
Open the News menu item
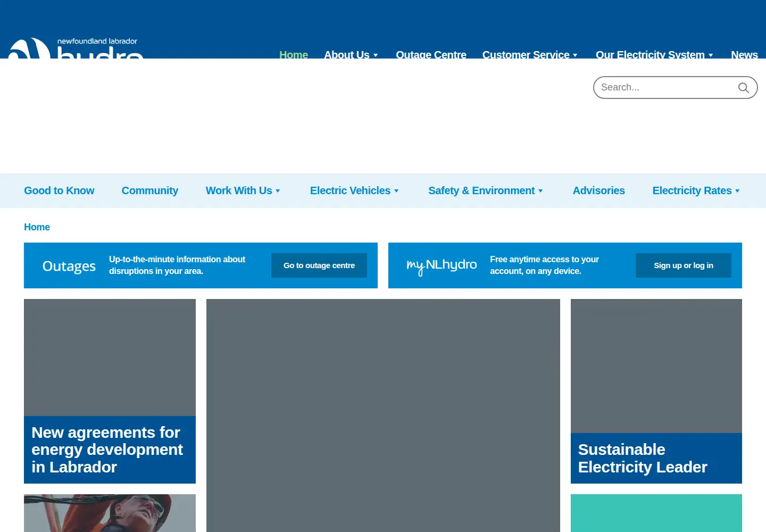tap(744, 54)
